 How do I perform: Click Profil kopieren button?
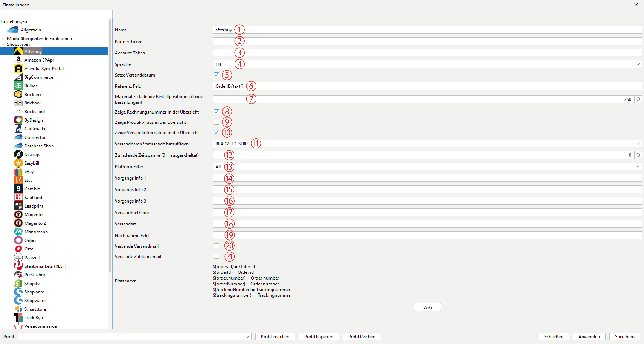(319, 337)
